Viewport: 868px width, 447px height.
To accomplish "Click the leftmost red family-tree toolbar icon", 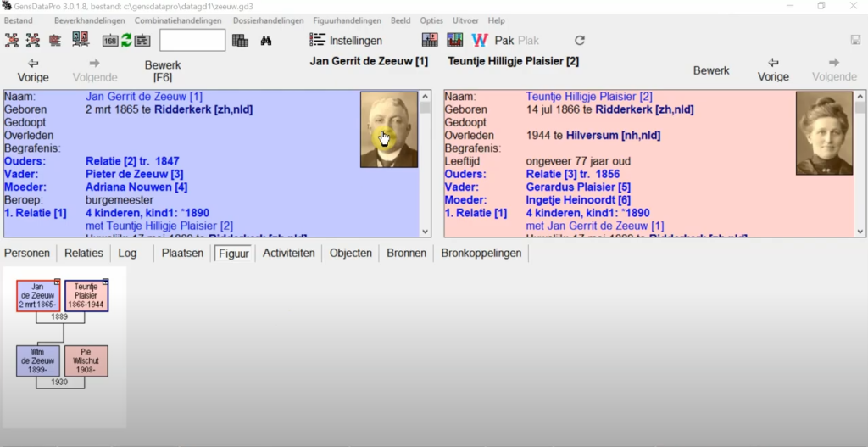I will point(12,41).
